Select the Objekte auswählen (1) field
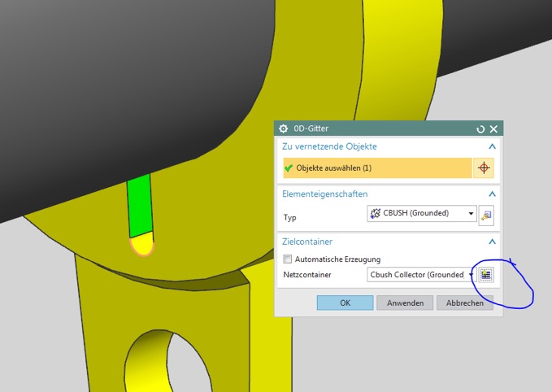The width and height of the screenshot is (552, 392). point(377,168)
